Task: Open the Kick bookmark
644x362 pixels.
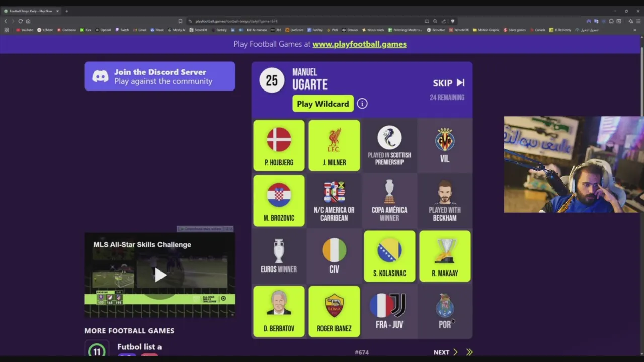Action: coord(86,30)
